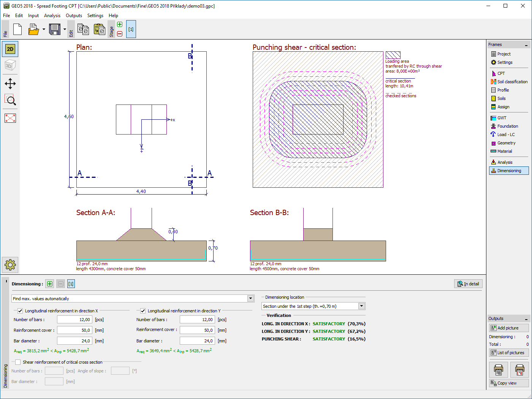Click the In detail button
Image resolution: width=532 pixels, height=399 pixels.
coord(468,284)
